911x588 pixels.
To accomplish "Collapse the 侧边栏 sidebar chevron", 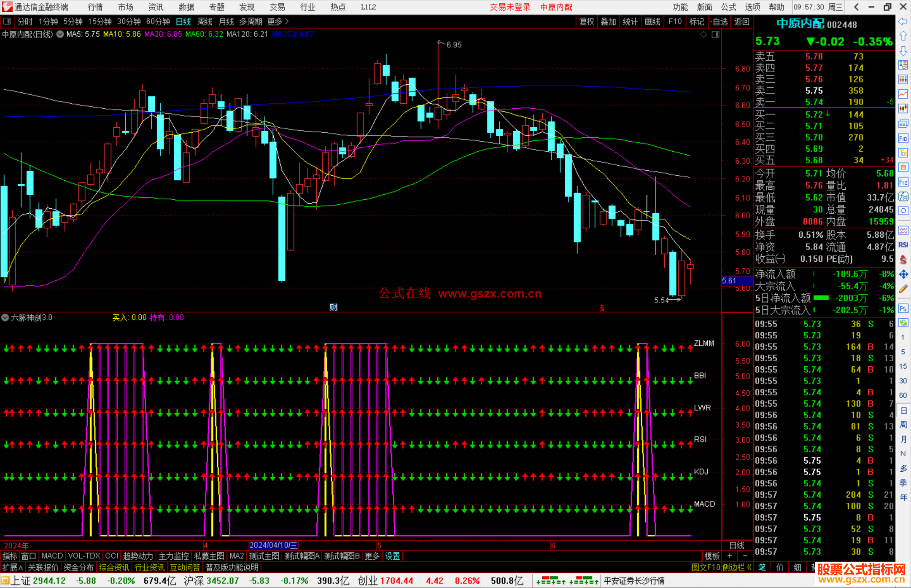I will point(749,567).
